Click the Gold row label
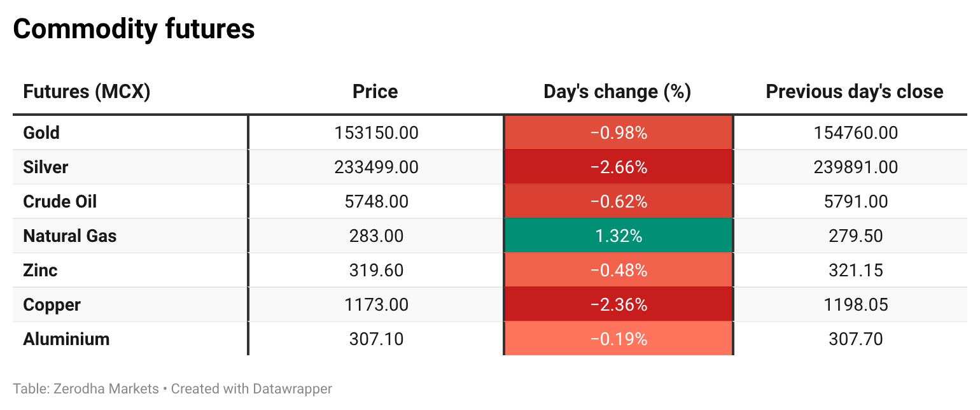 click(41, 133)
